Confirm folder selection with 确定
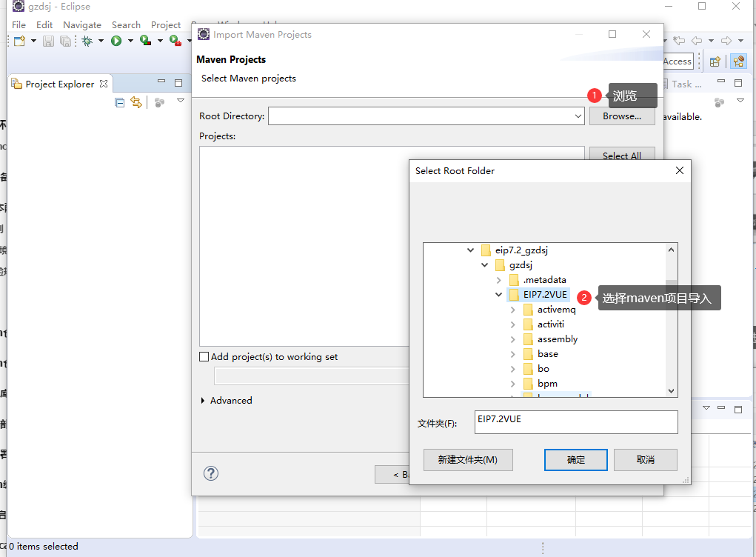756x557 pixels. pyautogui.click(x=575, y=460)
